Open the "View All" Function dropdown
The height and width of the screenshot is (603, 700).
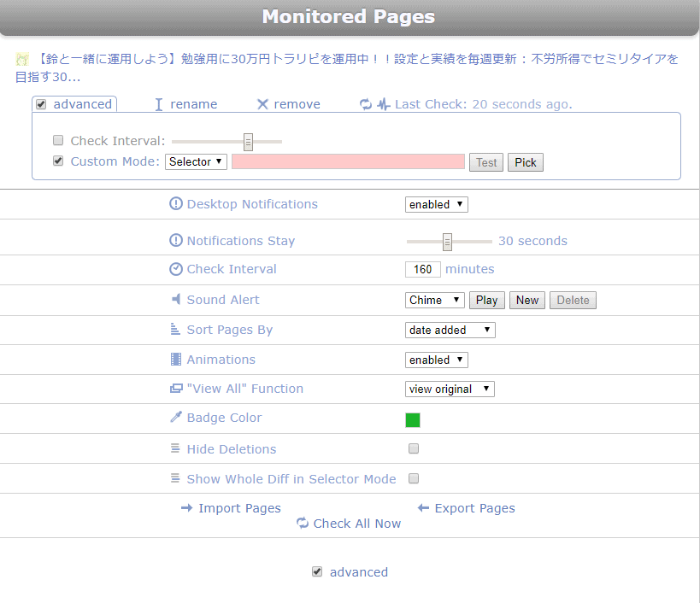pos(450,389)
